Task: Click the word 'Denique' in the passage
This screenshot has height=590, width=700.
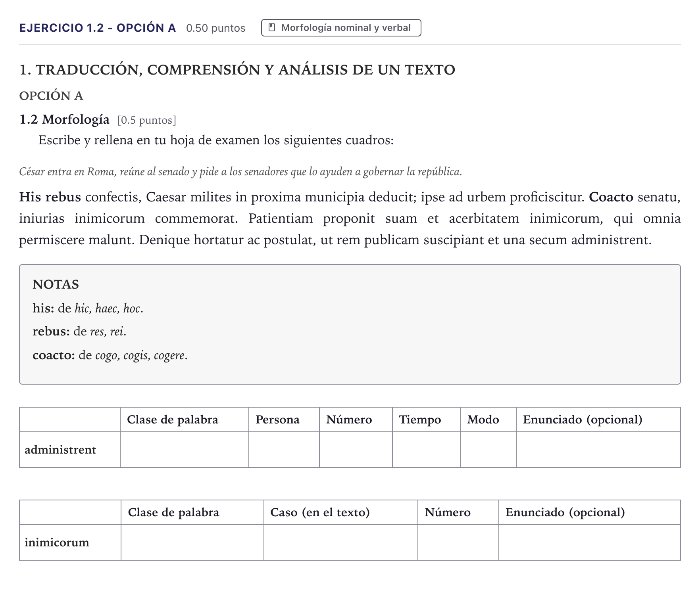Action: pyautogui.click(x=164, y=240)
